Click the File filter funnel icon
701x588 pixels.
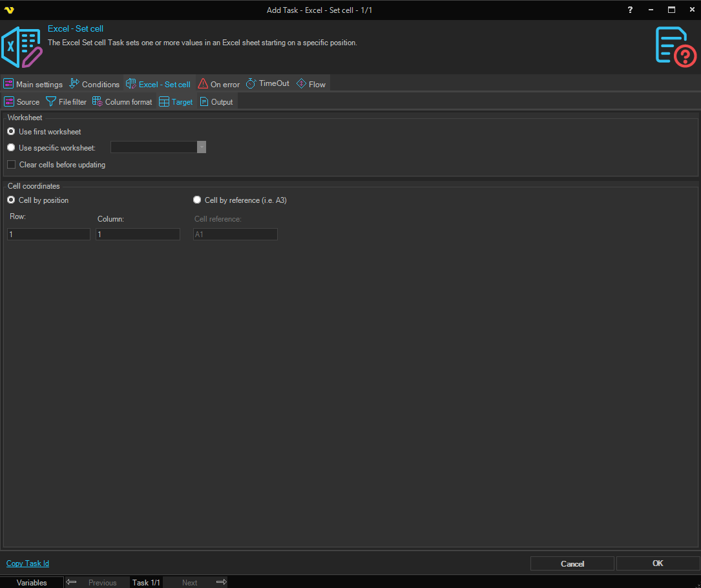click(51, 101)
